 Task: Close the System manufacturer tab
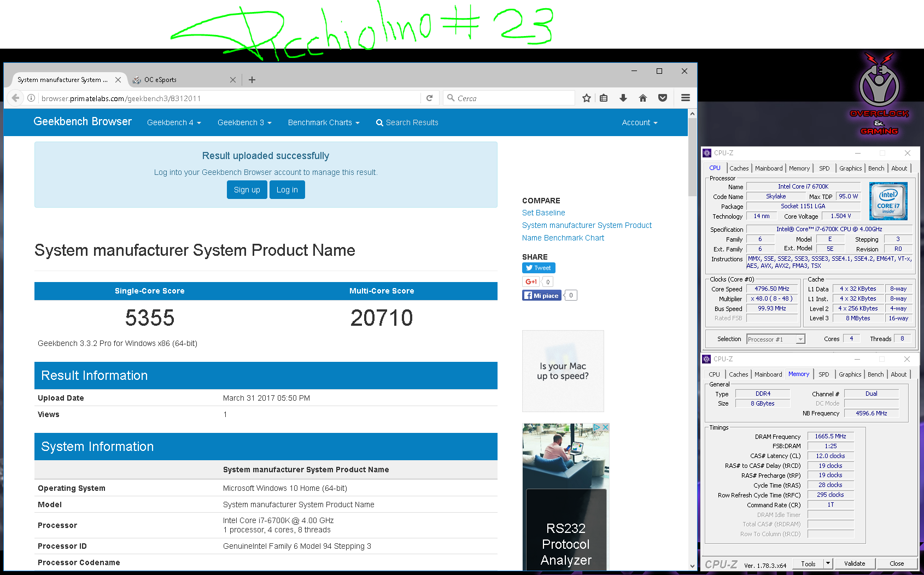click(118, 80)
